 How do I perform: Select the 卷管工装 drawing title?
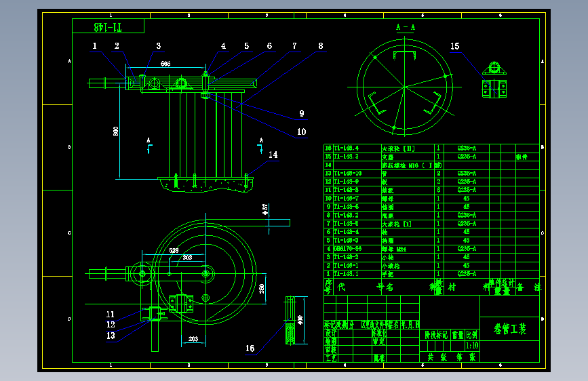[x=509, y=329]
